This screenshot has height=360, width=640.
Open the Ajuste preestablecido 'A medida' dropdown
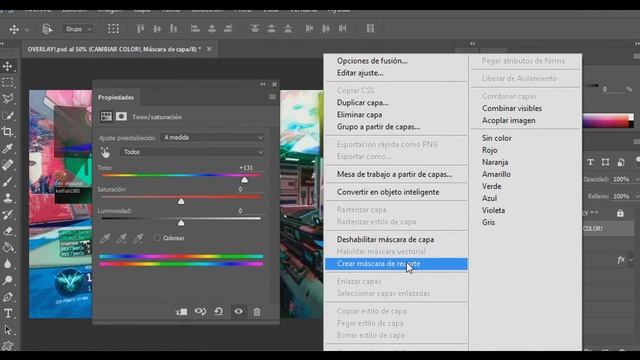213,138
